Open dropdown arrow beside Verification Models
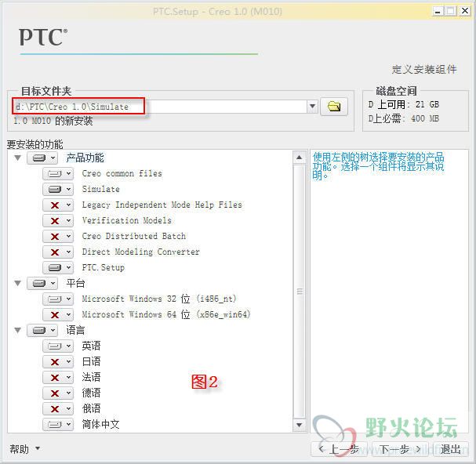The height and width of the screenshot is (464, 476). point(68,220)
